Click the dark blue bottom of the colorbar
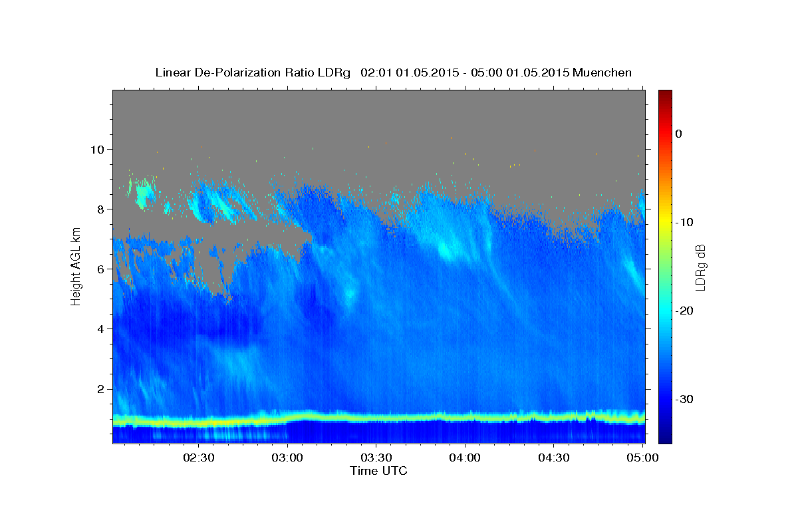This screenshot has width=798, height=532. 665,436
